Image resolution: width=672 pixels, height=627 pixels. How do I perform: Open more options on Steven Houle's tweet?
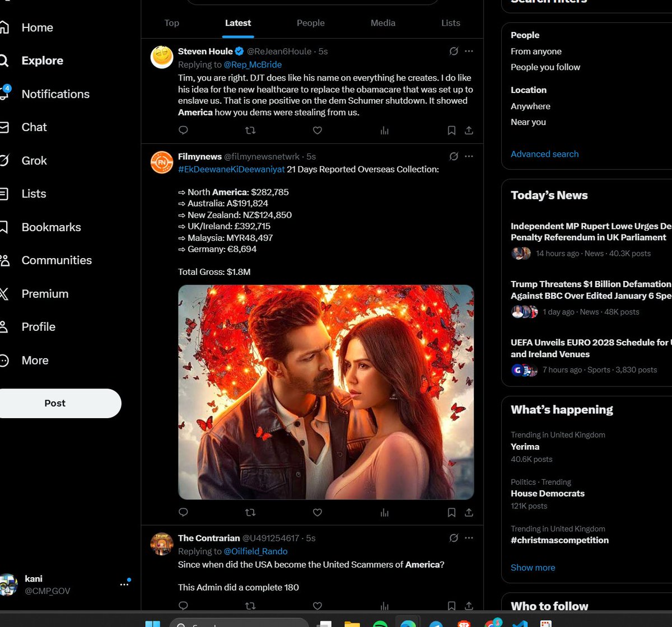click(x=469, y=51)
